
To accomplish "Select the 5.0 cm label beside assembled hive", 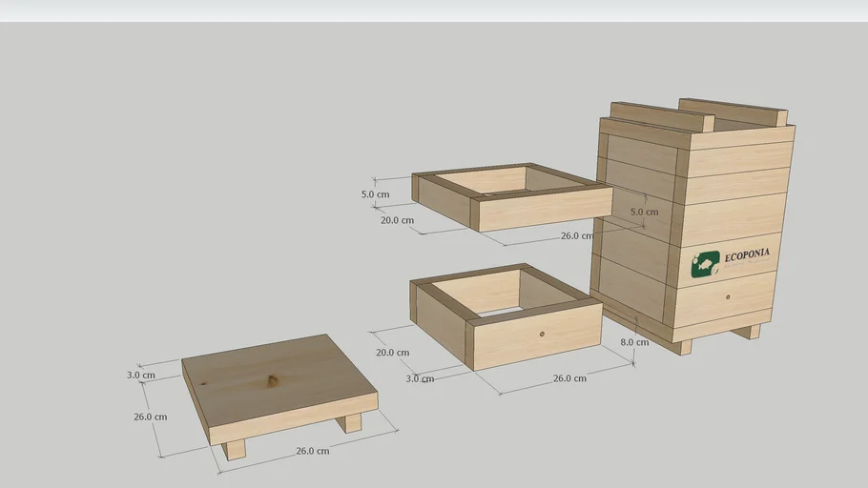I will point(645,212).
